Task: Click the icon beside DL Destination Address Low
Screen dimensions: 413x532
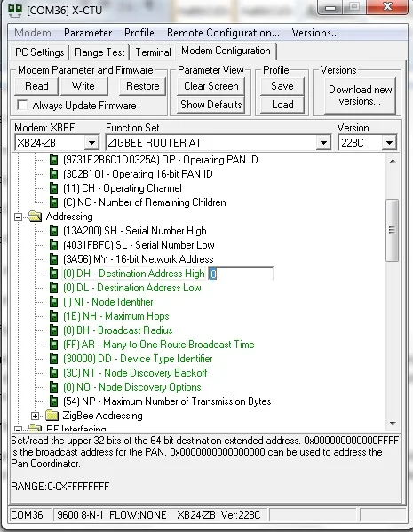Action: click(53, 288)
